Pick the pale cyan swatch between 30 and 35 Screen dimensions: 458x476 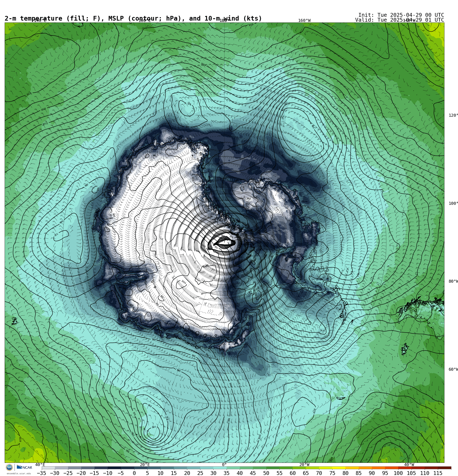[x=220, y=468]
